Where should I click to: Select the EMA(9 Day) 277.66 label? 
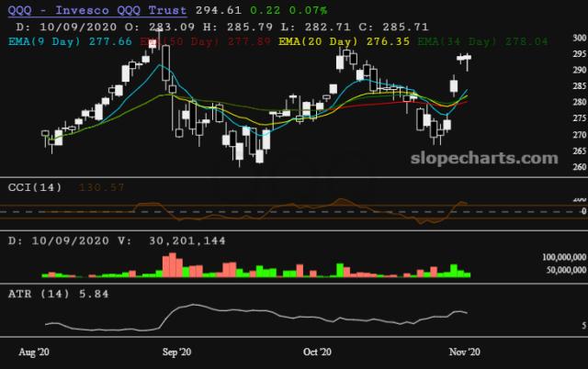70,41
